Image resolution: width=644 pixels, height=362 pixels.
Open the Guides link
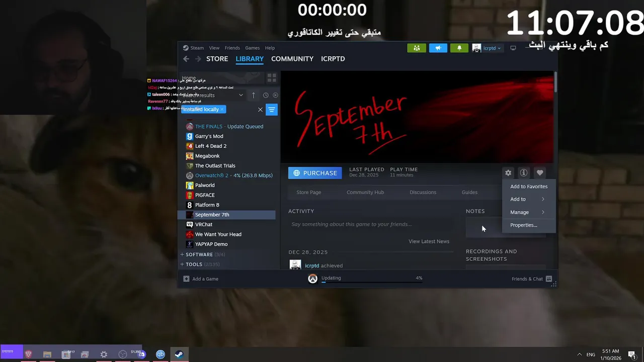[x=469, y=192]
